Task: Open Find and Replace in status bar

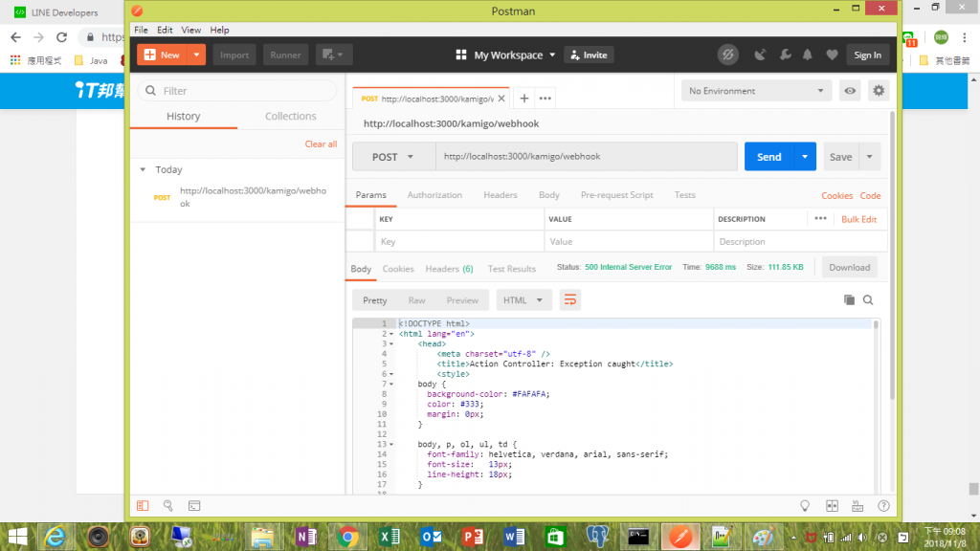Action: [168, 505]
